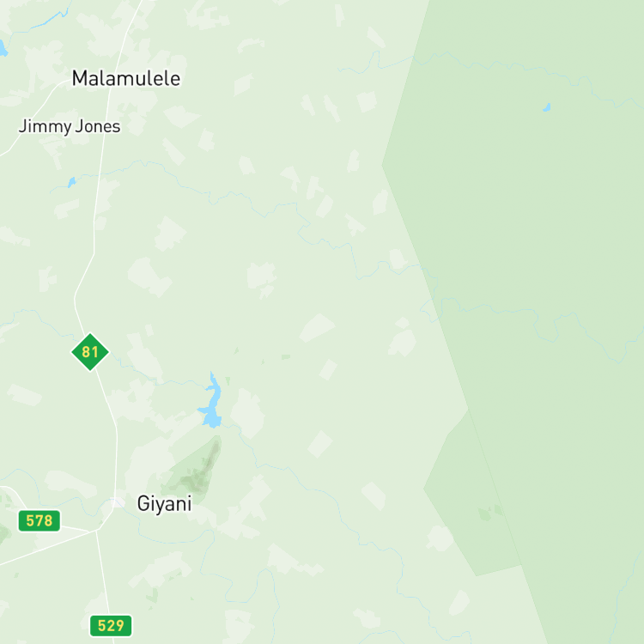Click the blue water body at the top-left edge

(3, 48)
